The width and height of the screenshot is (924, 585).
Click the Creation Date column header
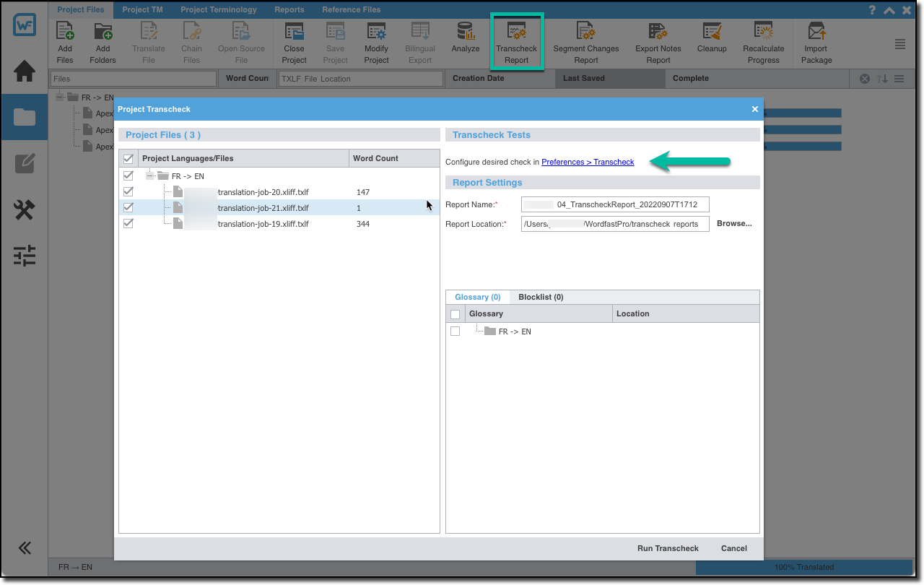(500, 78)
